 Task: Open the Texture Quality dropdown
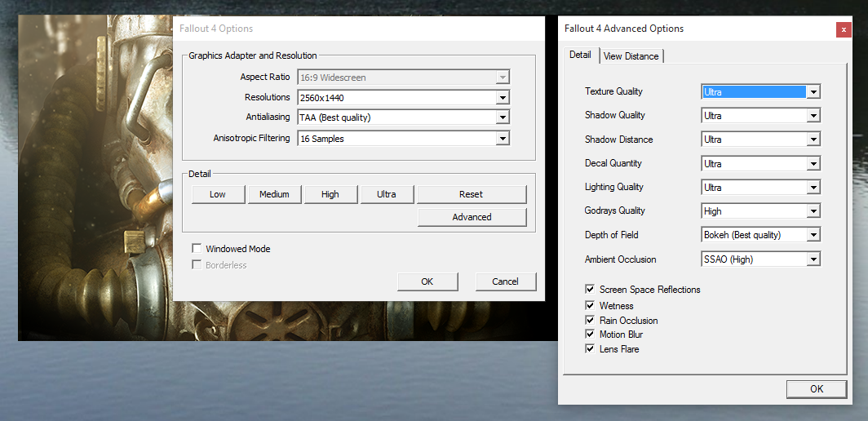pyautogui.click(x=760, y=92)
